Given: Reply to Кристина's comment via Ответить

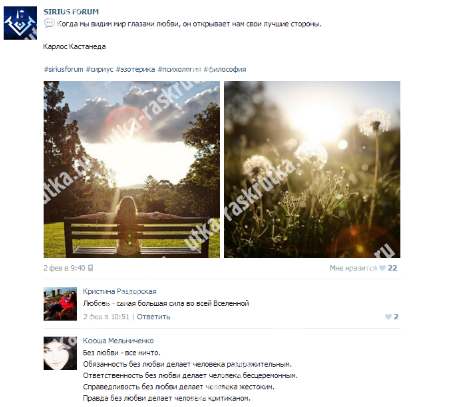Looking at the screenshot, I should coord(153,317).
